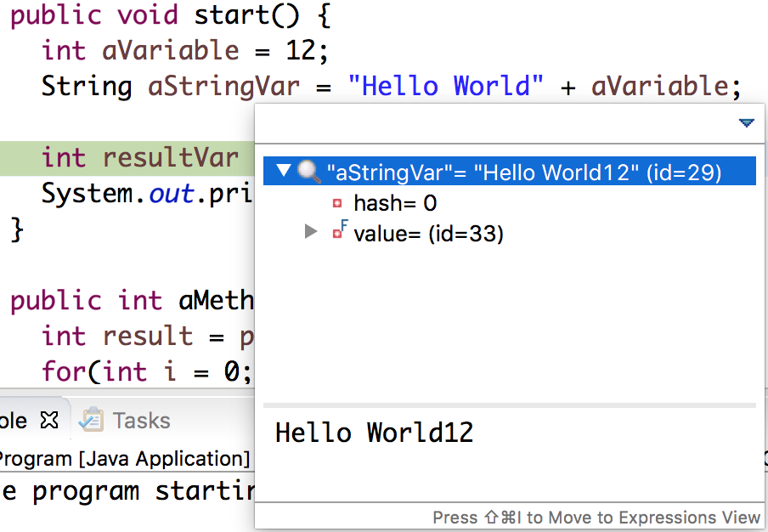Screen dimensions: 768x532
Task: Click the italic out field after System
Action: 171,194
